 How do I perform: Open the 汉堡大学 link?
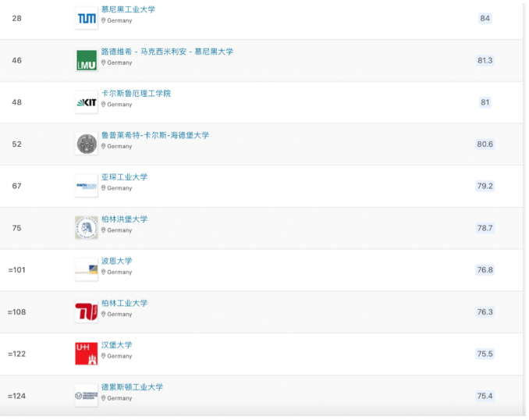[x=117, y=345]
